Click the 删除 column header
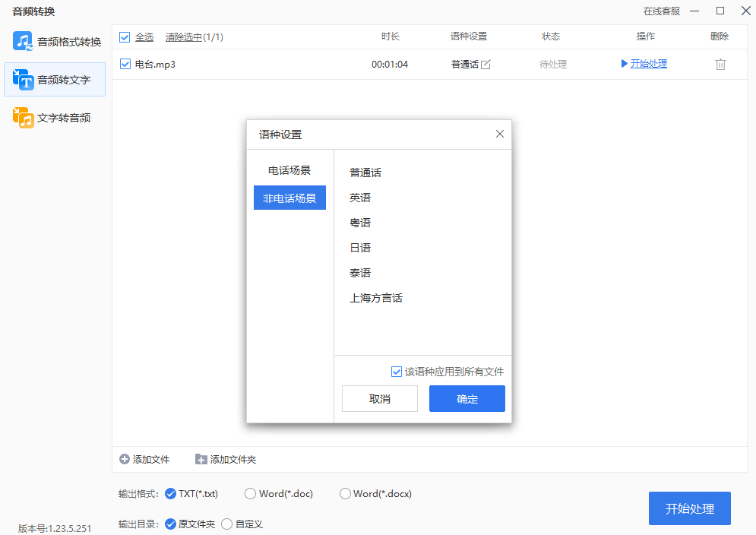The height and width of the screenshot is (535, 756). (x=720, y=36)
